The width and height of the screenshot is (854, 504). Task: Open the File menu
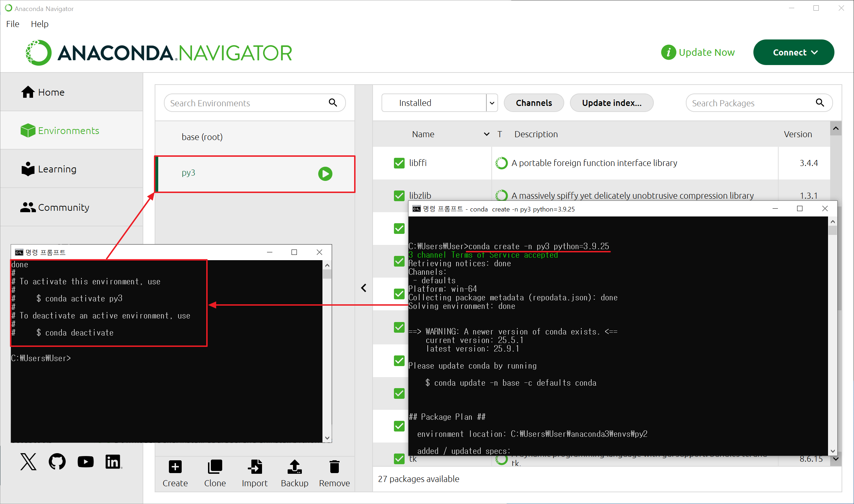13,24
